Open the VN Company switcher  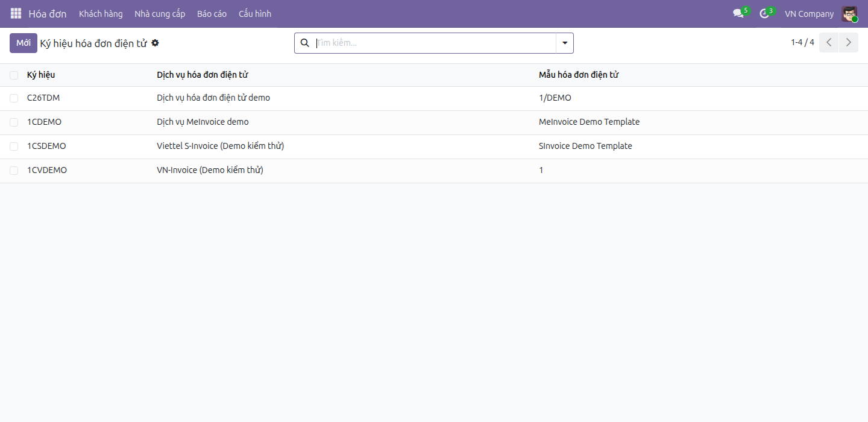coord(809,14)
